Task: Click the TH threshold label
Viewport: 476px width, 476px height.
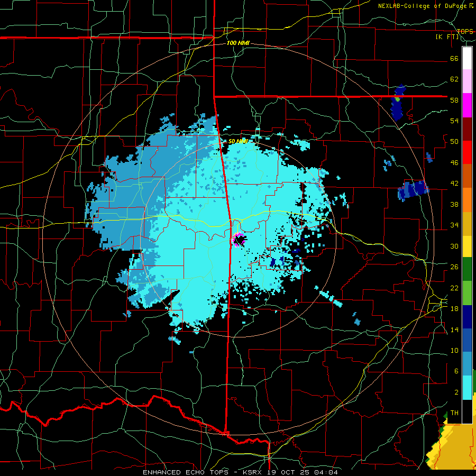Action: [454, 413]
